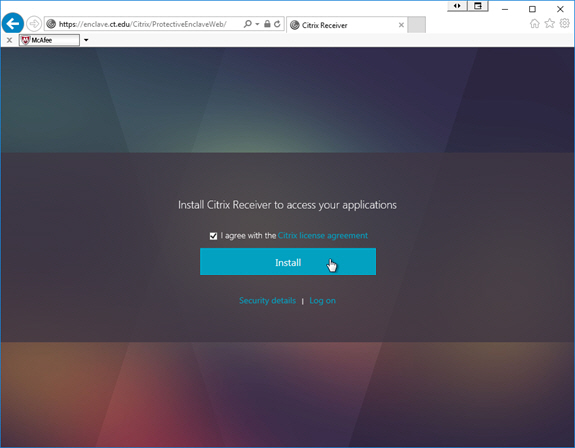The image size is (575, 448).
Task: Open a new blank tab
Action: pyautogui.click(x=417, y=25)
